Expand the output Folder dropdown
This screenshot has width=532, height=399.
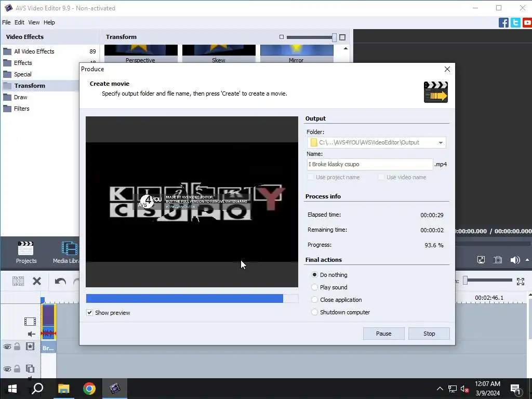[x=441, y=142]
